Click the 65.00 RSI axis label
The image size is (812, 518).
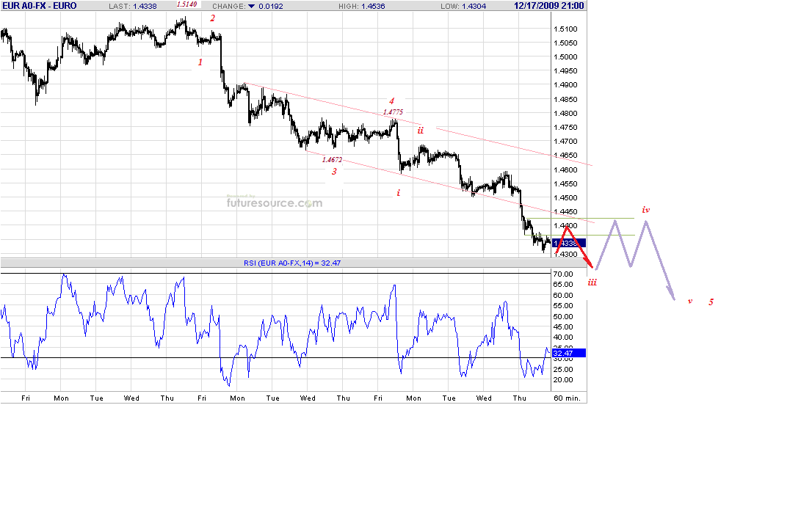pyautogui.click(x=563, y=284)
